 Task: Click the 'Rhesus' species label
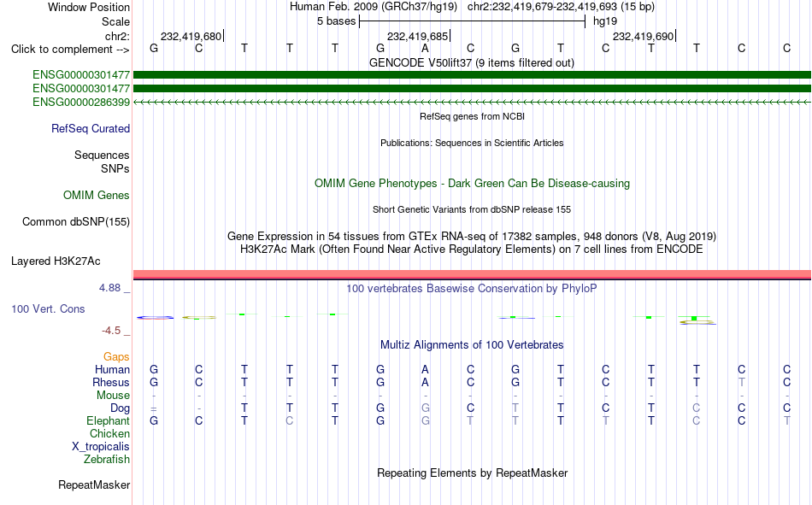111,382
